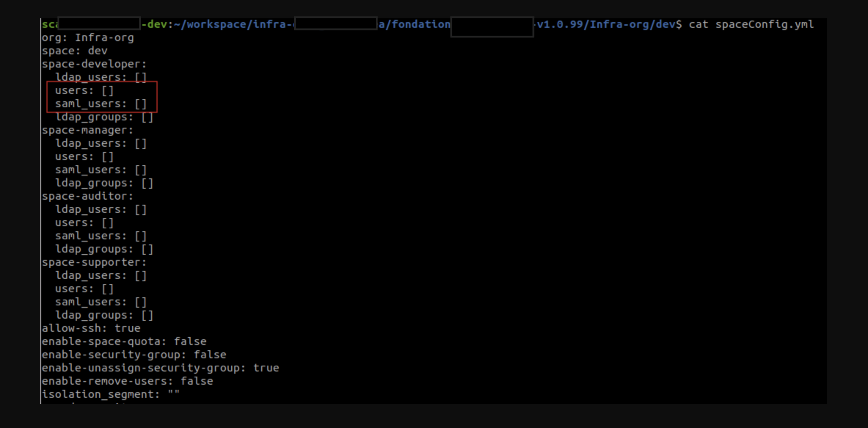Click the 'enable-remove-users: false' line
The image size is (868, 428).
click(127, 381)
